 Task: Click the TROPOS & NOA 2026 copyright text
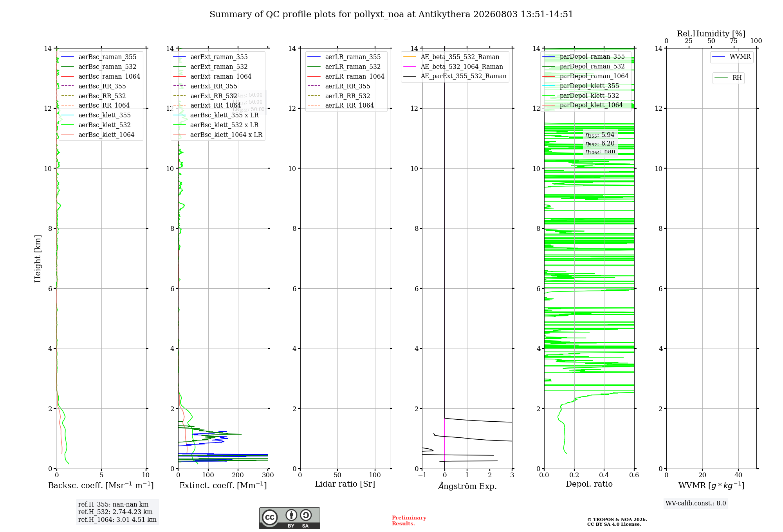[x=617, y=520]
